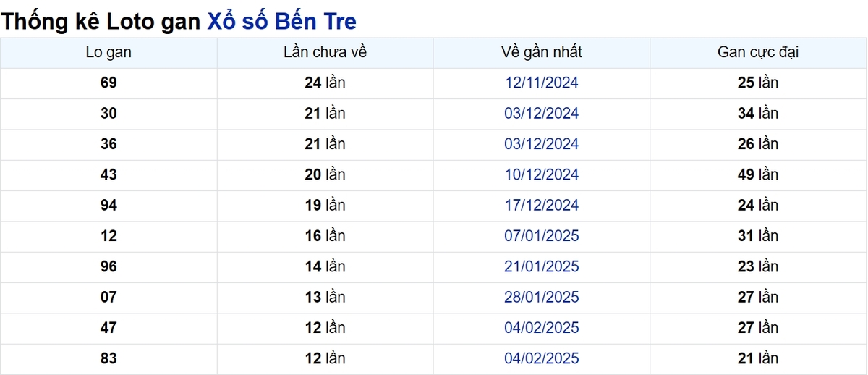868x375 pixels.
Task: Open the 17/12/2024 date link
Action: point(542,206)
